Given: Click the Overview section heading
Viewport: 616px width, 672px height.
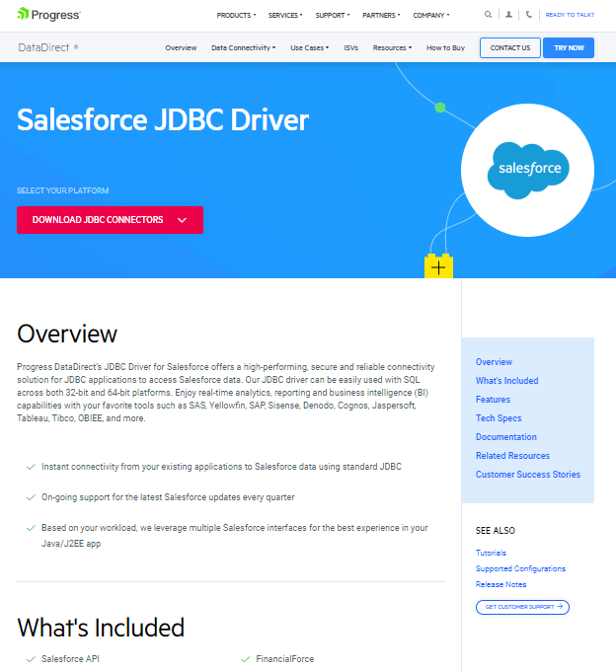Looking at the screenshot, I should point(67,334).
